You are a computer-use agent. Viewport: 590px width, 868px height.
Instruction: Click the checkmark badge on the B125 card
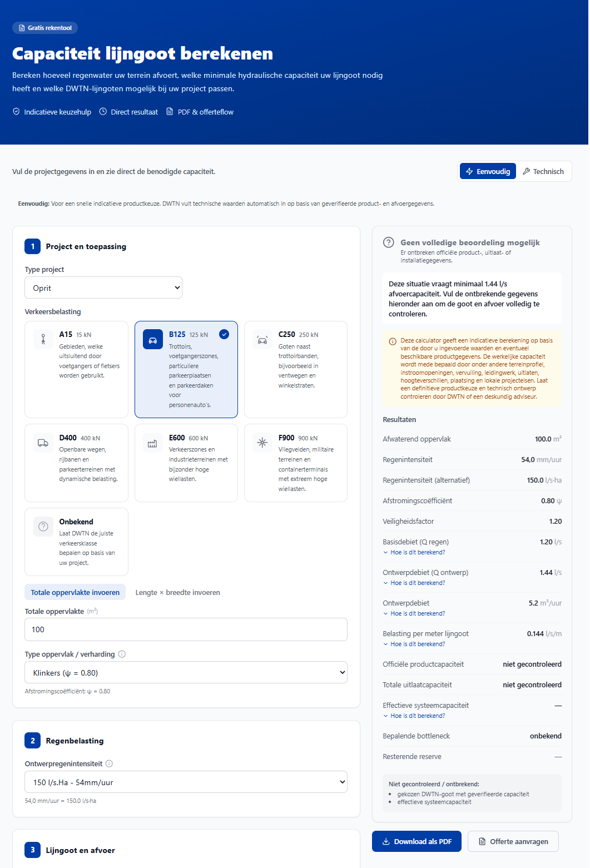(224, 334)
